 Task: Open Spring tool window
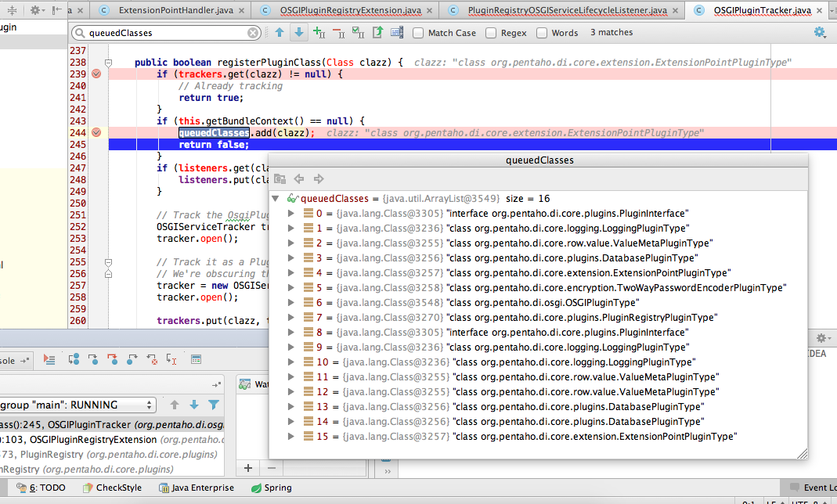[271, 488]
